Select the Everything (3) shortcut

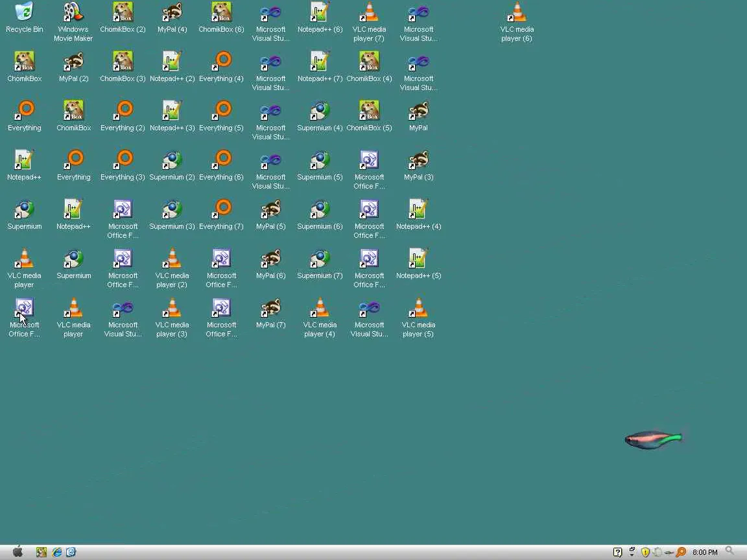click(123, 165)
